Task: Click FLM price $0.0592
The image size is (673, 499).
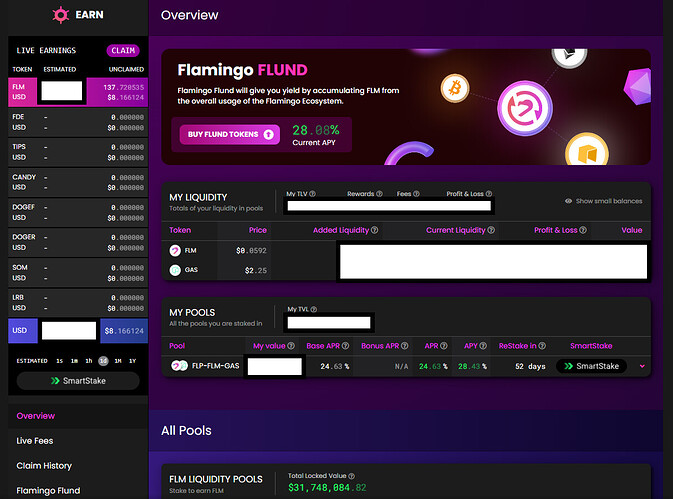Action: click(251, 251)
